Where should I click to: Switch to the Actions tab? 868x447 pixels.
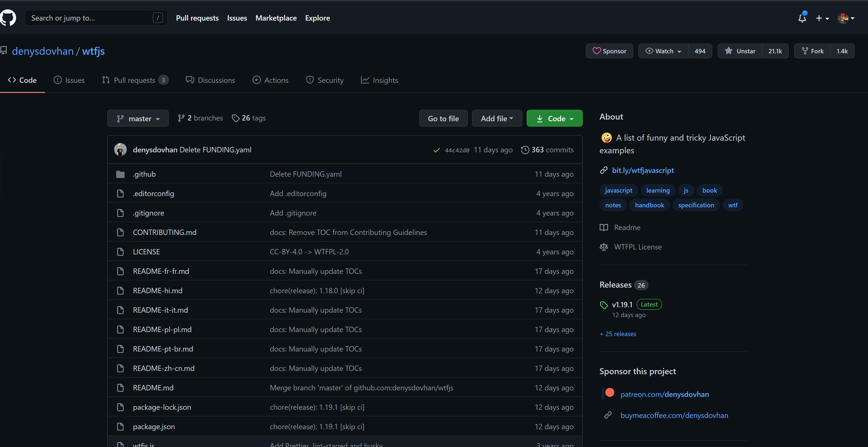(270, 80)
